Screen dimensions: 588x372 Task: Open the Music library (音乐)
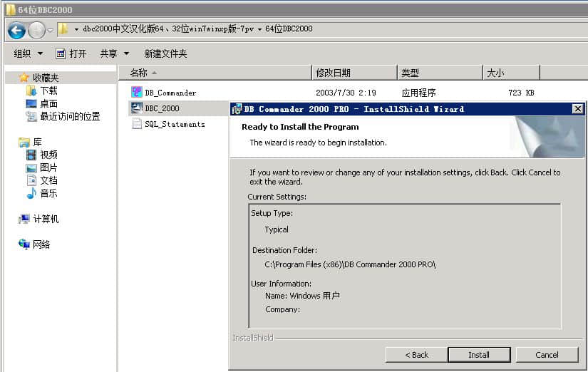48,193
